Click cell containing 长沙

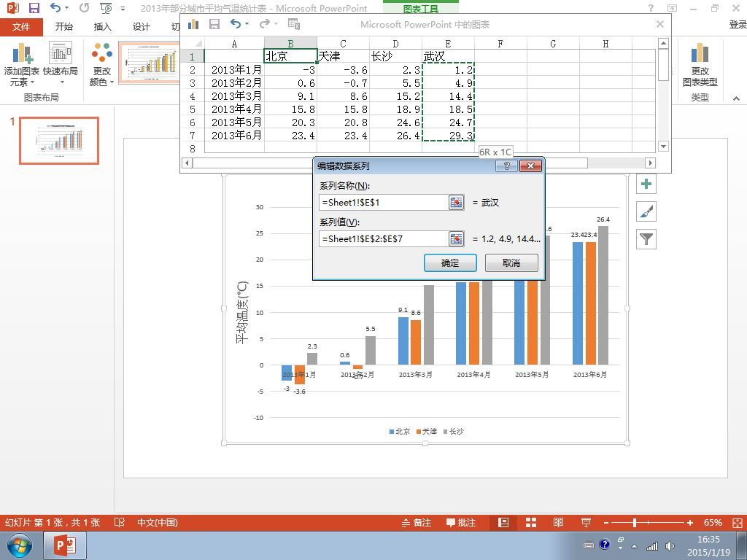pyautogui.click(x=395, y=55)
